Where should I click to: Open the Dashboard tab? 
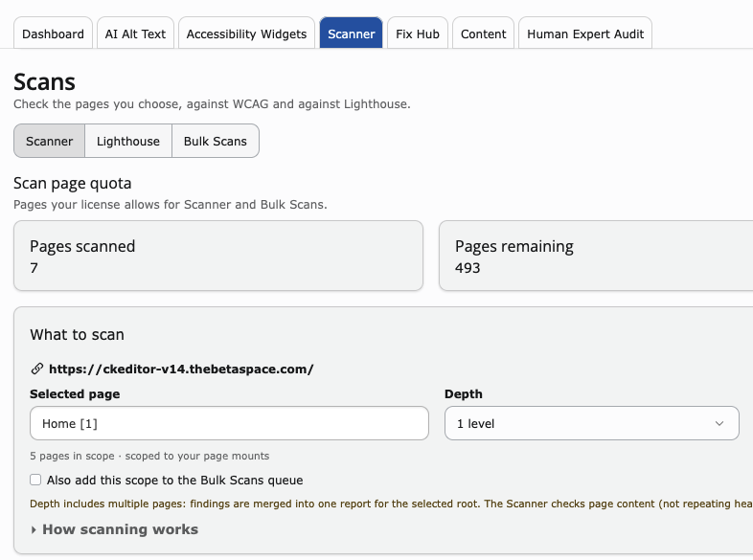point(53,34)
